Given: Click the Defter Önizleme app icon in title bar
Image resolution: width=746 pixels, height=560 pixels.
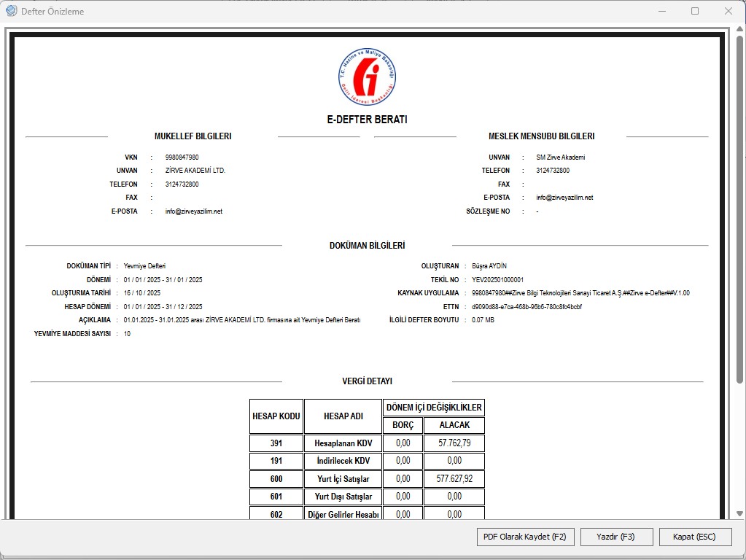Looking at the screenshot, I should click(x=11, y=10).
